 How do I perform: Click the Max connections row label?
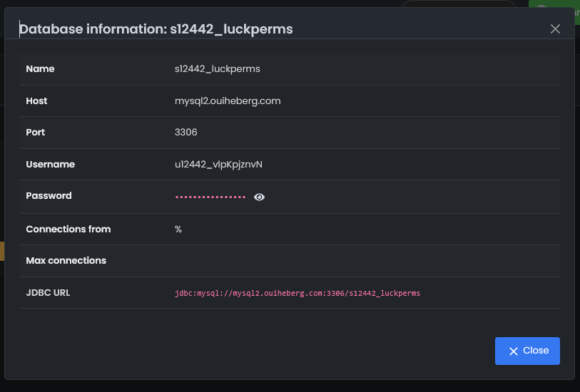click(x=66, y=261)
